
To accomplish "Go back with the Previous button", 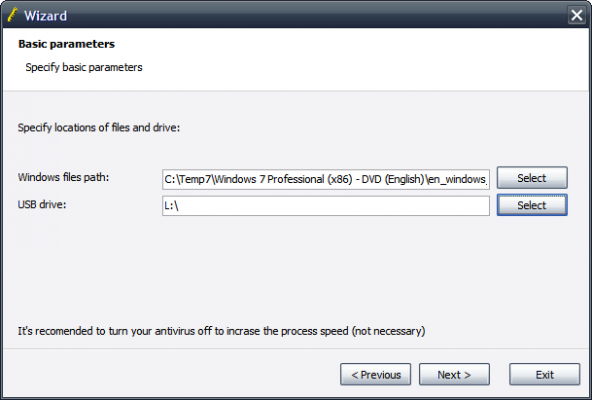I will (x=375, y=375).
